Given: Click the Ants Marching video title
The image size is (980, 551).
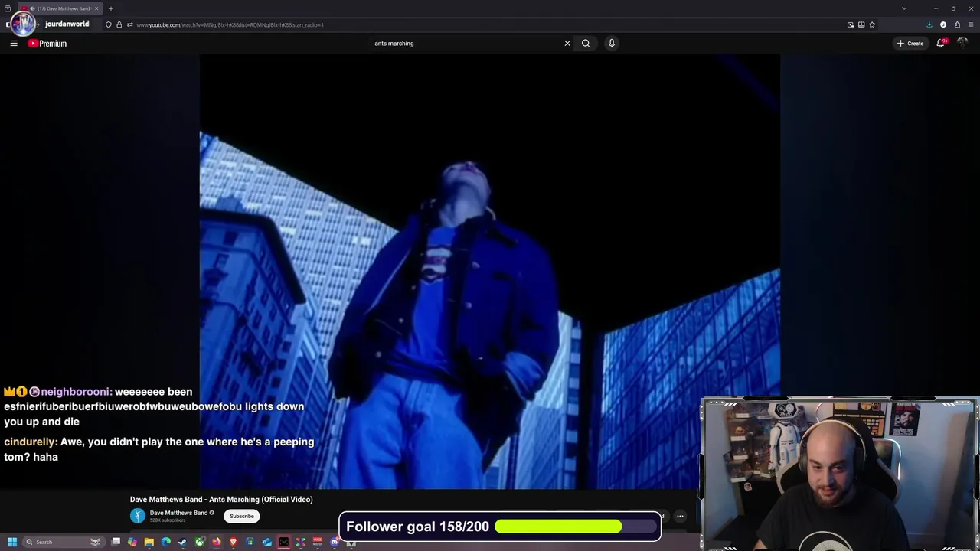Looking at the screenshot, I should 221,500.
